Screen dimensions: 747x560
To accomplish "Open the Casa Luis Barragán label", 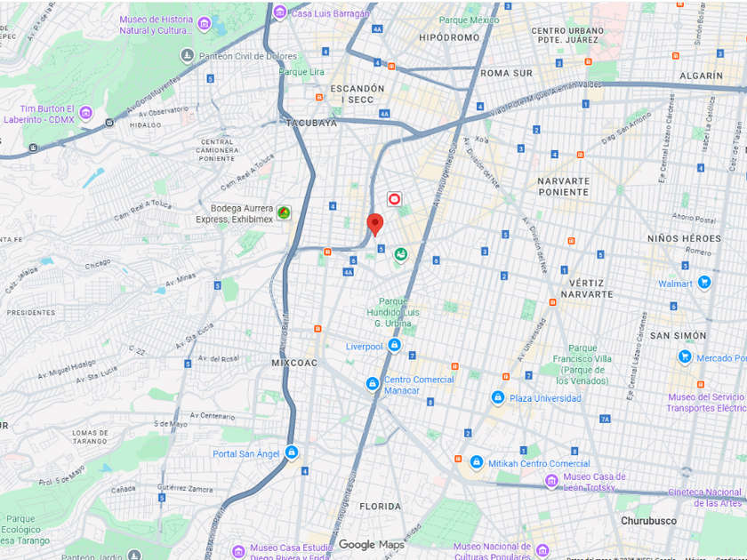I will [330, 13].
